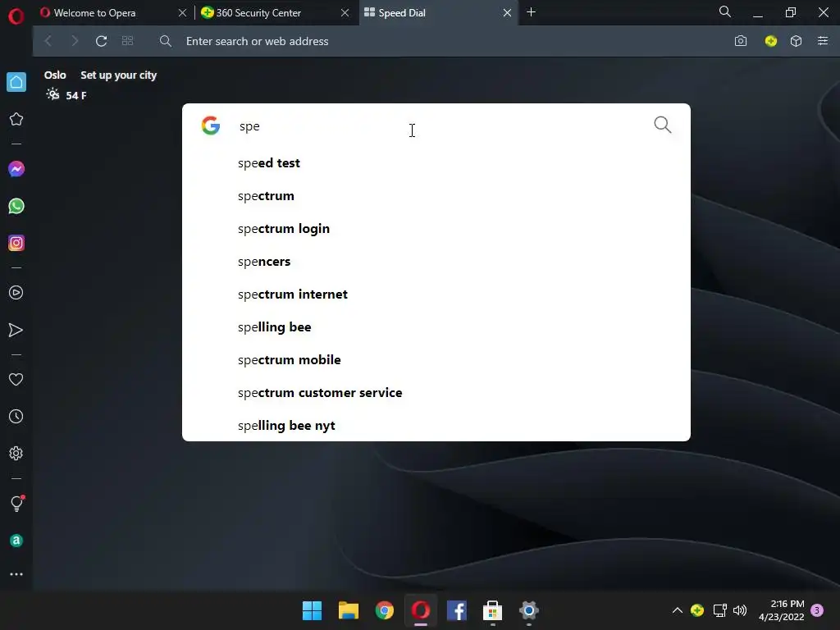Screen dimensions: 840x630
Task: Open WhatsApp in the sidebar
Action: click(x=16, y=206)
